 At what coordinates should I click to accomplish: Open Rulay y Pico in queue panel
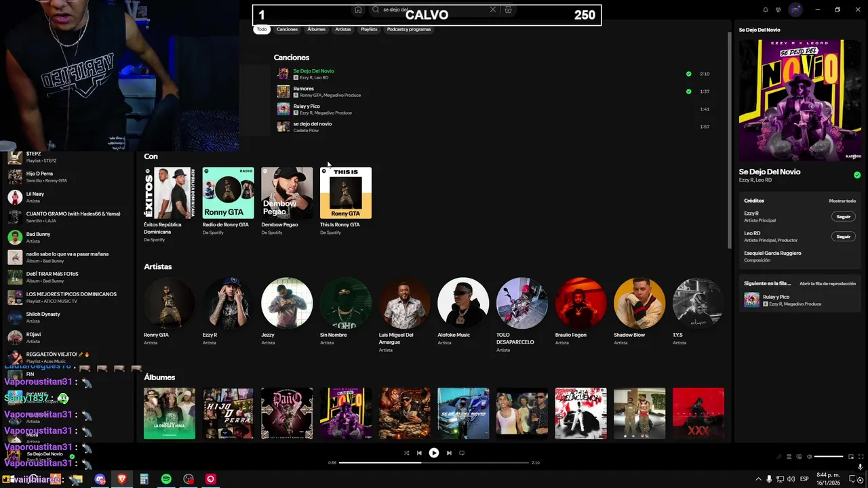point(800,300)
